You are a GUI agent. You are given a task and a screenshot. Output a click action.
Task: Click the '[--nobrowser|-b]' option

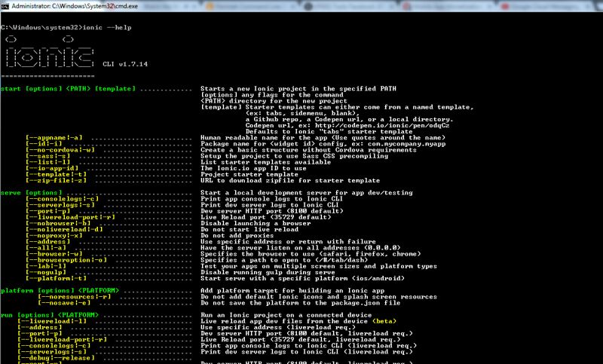click(58, 223)
